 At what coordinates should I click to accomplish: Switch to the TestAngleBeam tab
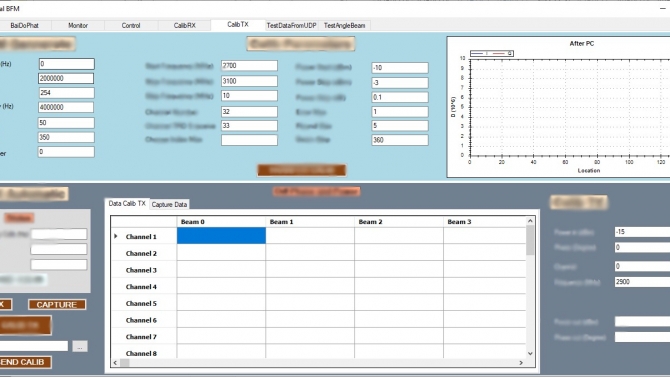tap(344, 26)
